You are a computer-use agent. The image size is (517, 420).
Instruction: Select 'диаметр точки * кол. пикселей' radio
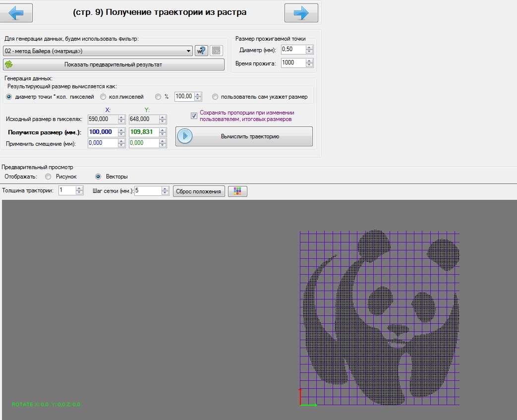[9, 97]
